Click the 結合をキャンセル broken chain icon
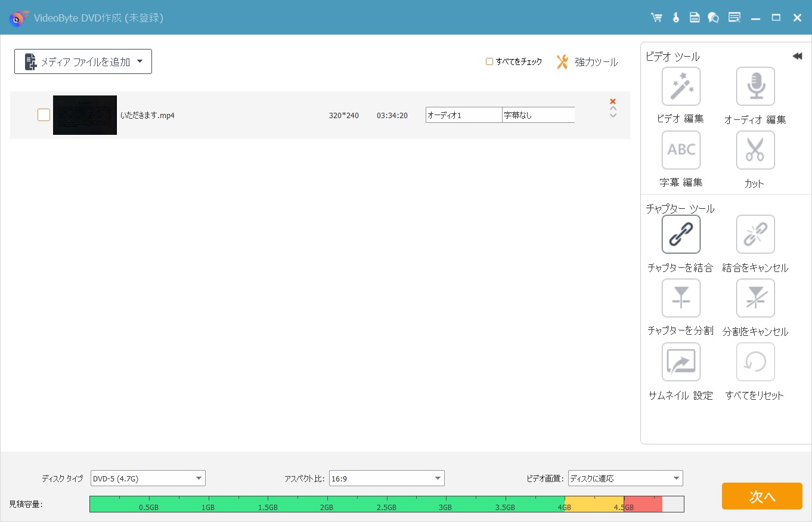Viewport: 812px width, 522px height. (x=755, y=234)
